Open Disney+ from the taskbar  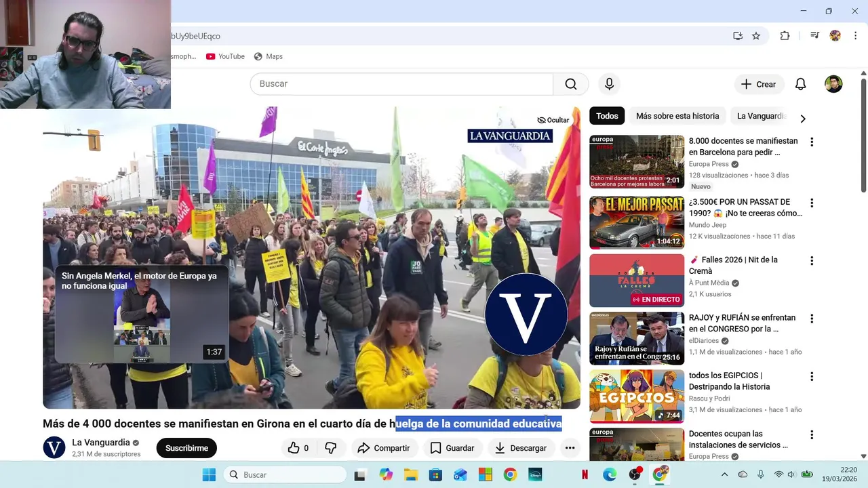click(535, 474)
